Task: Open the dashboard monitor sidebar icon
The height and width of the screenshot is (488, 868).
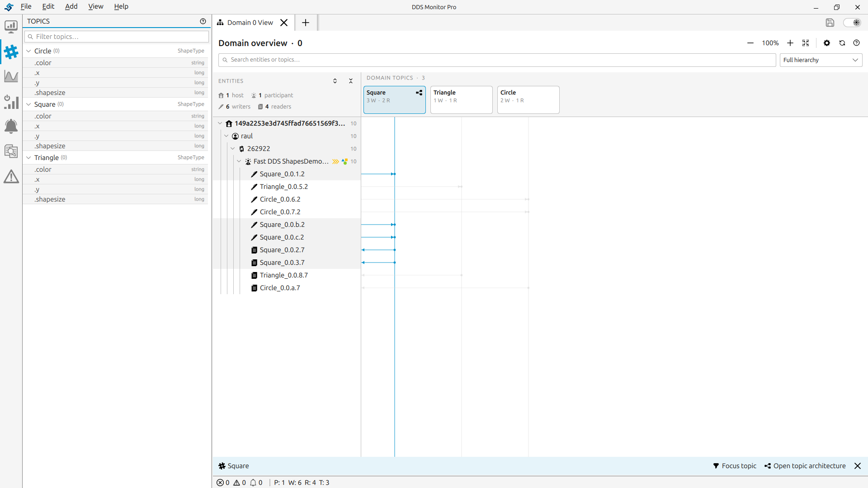Action: [11, 27]
